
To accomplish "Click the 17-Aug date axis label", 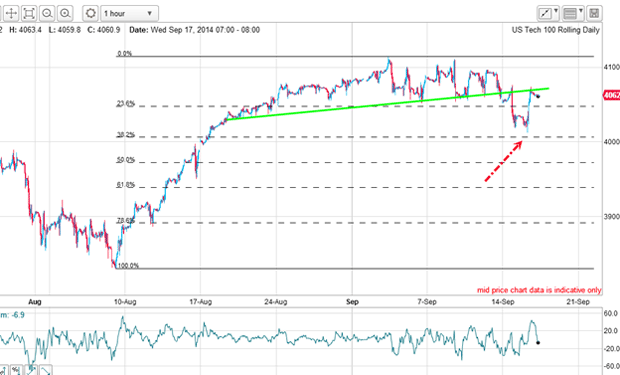I will pyautogui.click(x=200, y=302).
